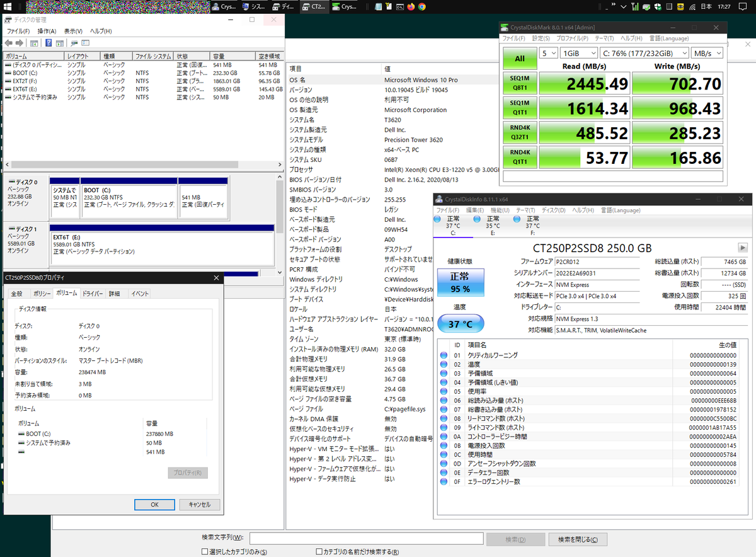756x557 pixels.
Task: Launch Firefox from the taskbar
Action: pos(411,7)
